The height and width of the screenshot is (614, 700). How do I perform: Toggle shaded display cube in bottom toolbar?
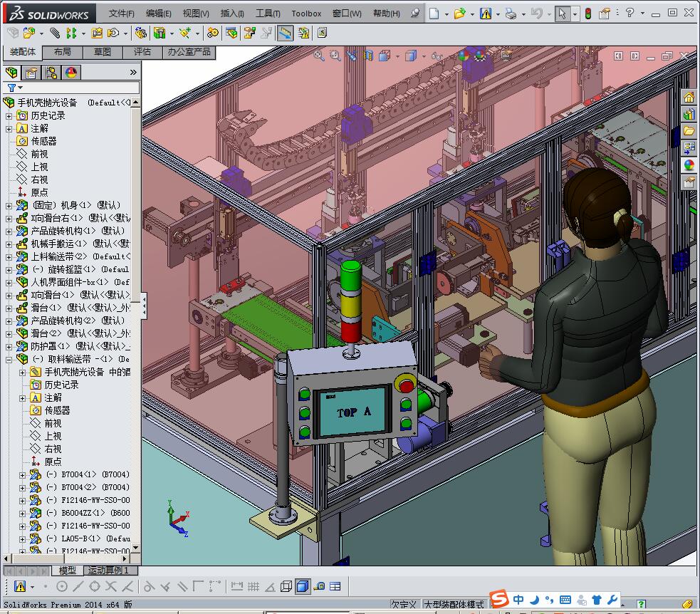coord(302,586)
